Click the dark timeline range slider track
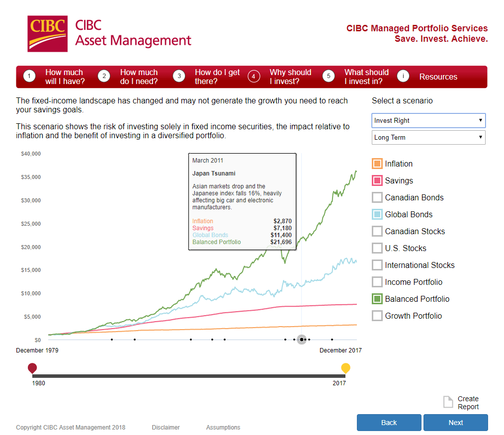 (189, 376)
